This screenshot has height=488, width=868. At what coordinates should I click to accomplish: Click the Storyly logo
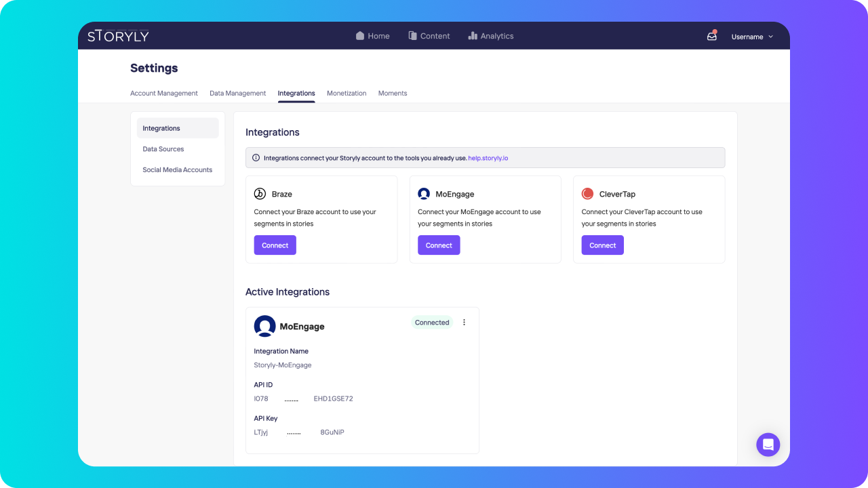[118, 36]
